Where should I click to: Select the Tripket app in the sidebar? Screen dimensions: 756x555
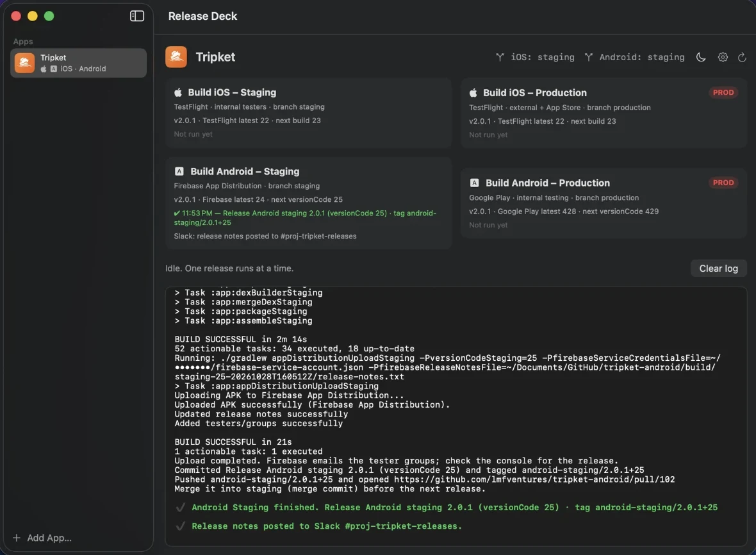pos(78,63)
